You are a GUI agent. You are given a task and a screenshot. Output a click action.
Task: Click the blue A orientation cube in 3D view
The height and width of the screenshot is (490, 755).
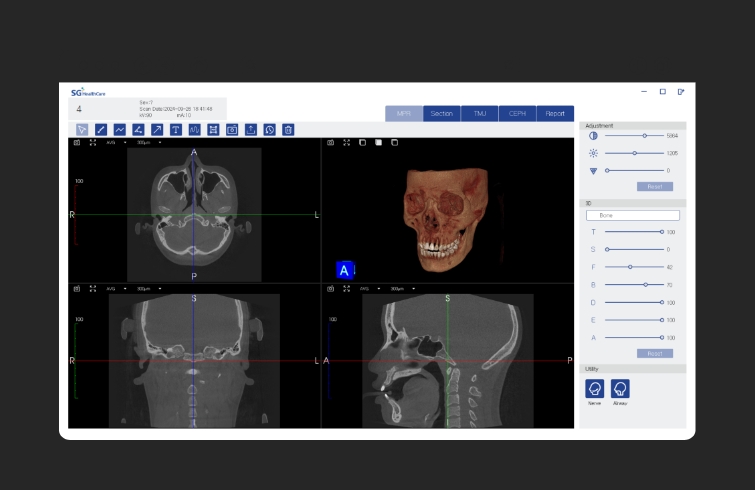345,270
